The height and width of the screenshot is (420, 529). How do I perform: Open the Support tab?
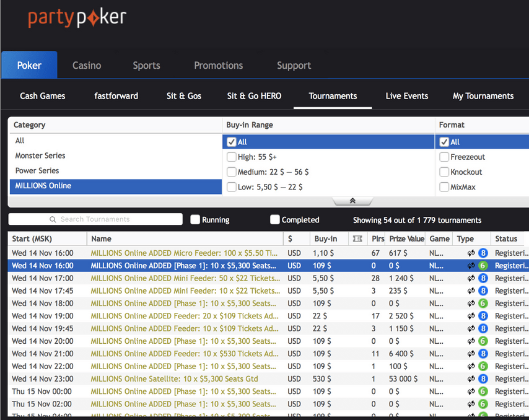pyautogui.click(x=294, y=66)
